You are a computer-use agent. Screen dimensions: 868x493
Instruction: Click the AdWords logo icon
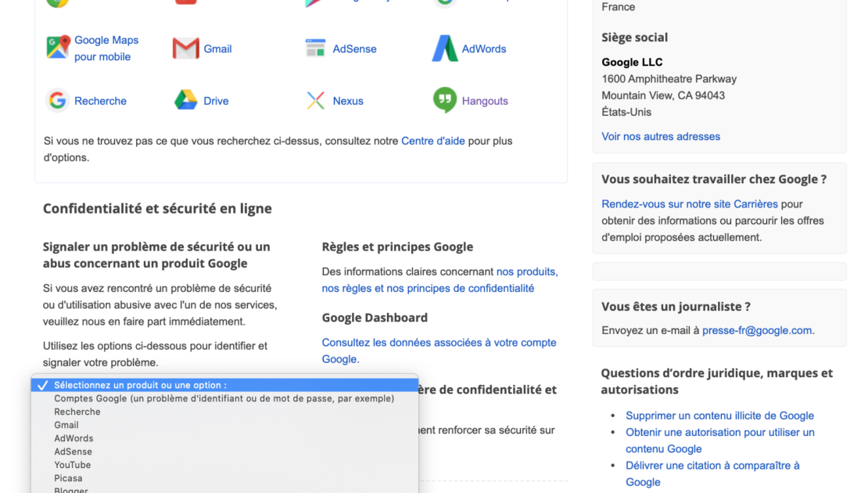click(x=445, y=49)
